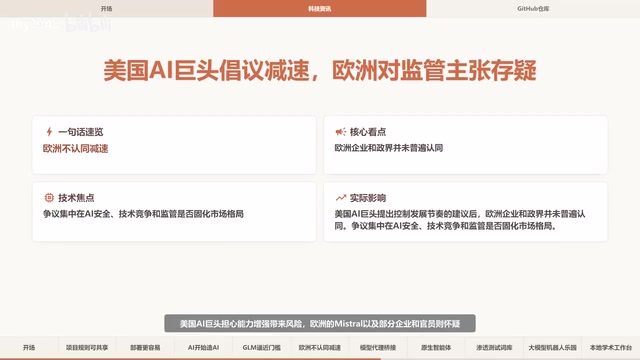
Task: Go to 模型代理桥接 bottom segment
Action: pyautogui.click(x=378, y=347)
